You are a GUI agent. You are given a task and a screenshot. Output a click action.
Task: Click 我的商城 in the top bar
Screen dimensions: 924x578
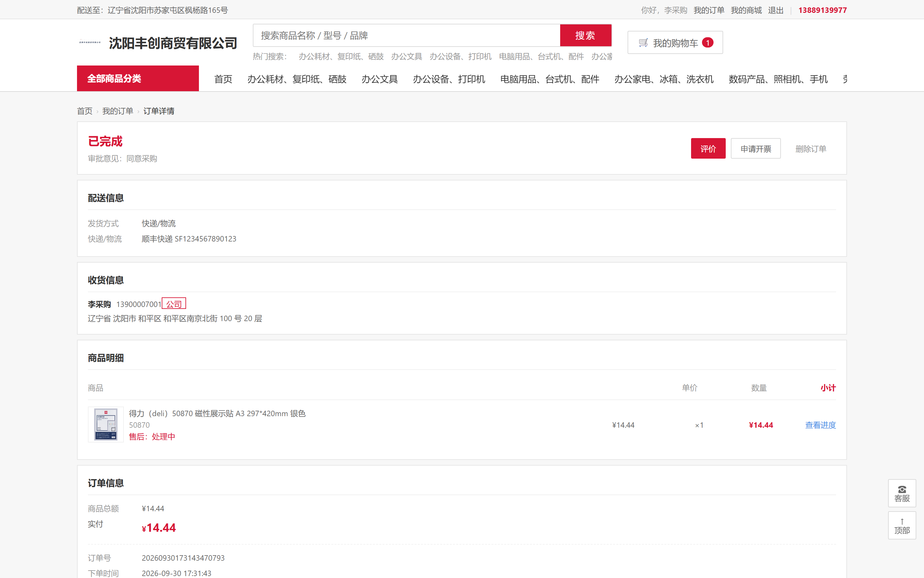pyautogui.click(x=746, y=10)
